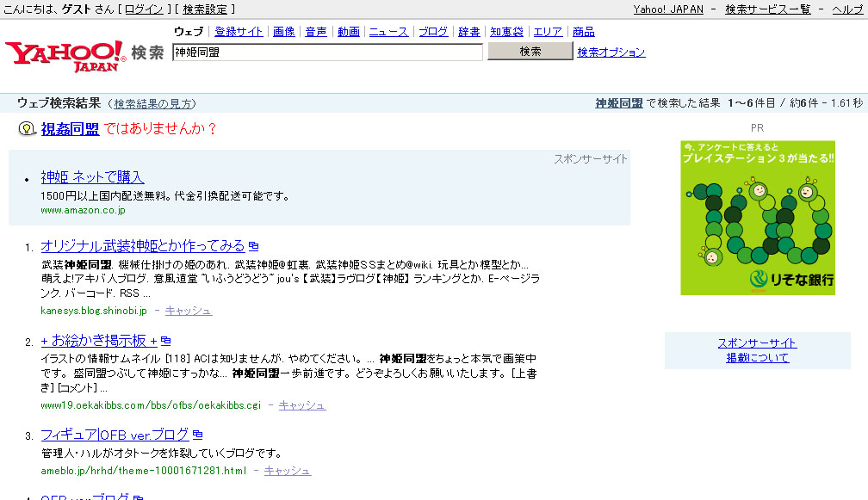
Task: Click bold 神姫同盟 query link in results bar
Action: coord(619,103)
